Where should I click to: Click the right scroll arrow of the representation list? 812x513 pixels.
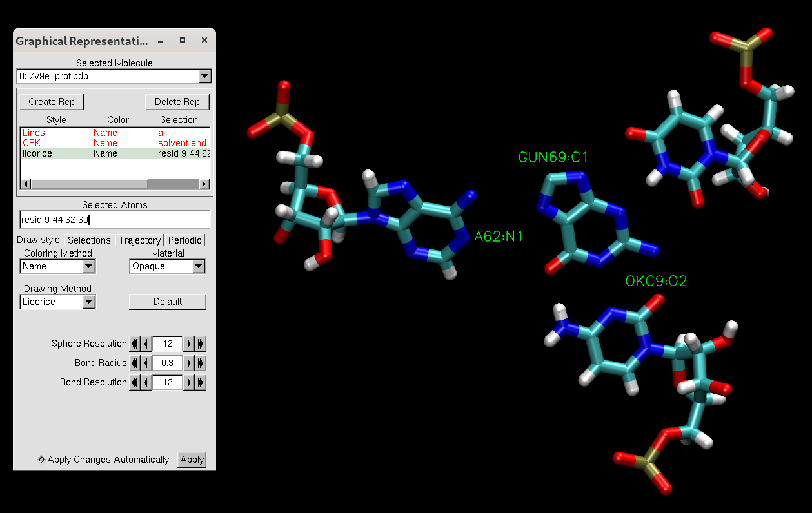click(204, 184)
